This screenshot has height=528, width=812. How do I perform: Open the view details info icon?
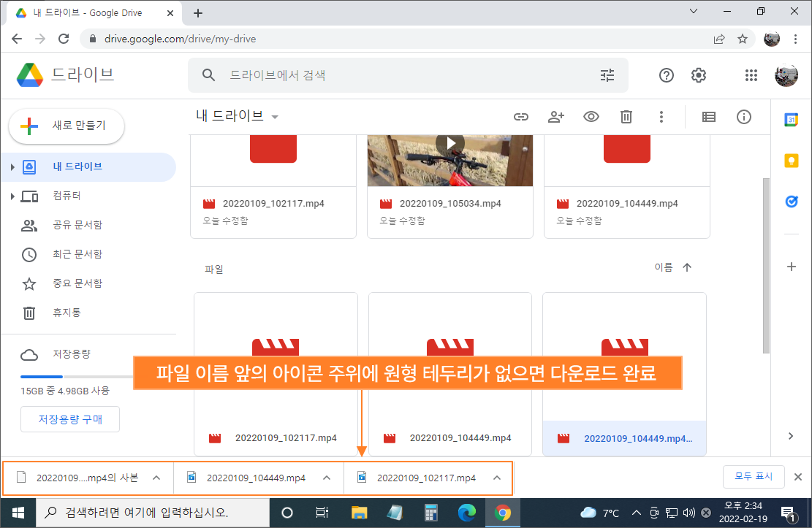pos(743,117)
